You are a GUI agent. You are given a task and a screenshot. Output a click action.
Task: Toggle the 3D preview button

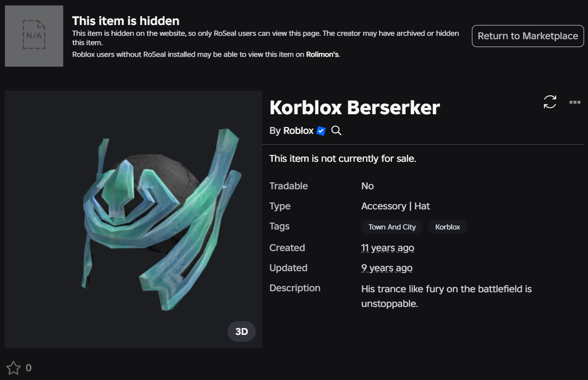coord(242,331)
